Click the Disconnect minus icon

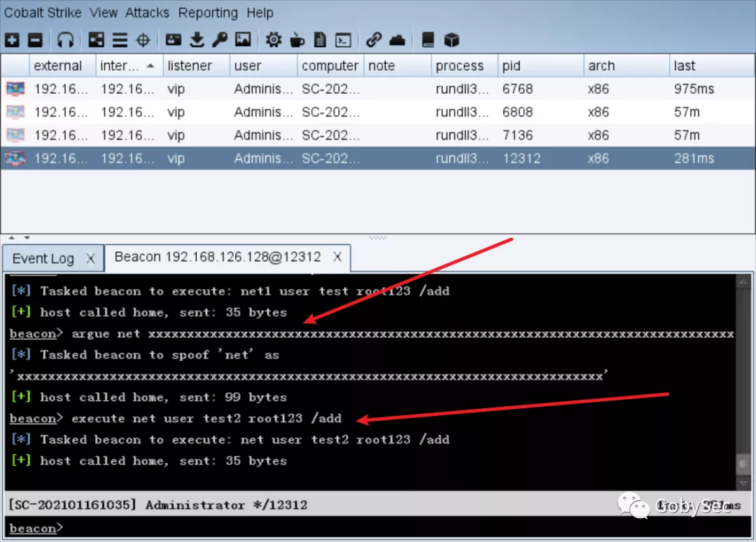click(x=35, y=40)
